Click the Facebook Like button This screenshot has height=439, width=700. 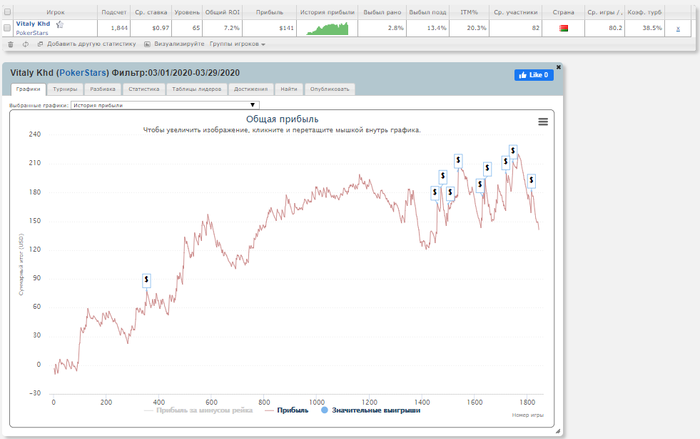pos(534,75)
